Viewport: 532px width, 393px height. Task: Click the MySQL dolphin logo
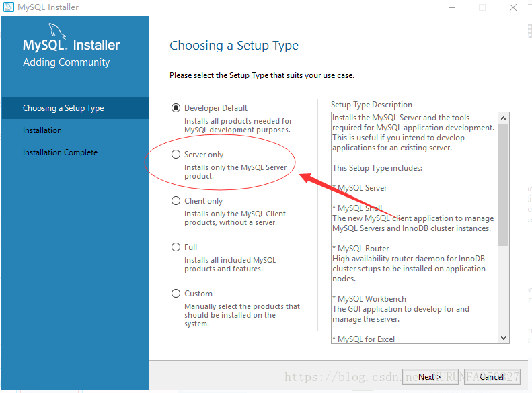[57, 31]
